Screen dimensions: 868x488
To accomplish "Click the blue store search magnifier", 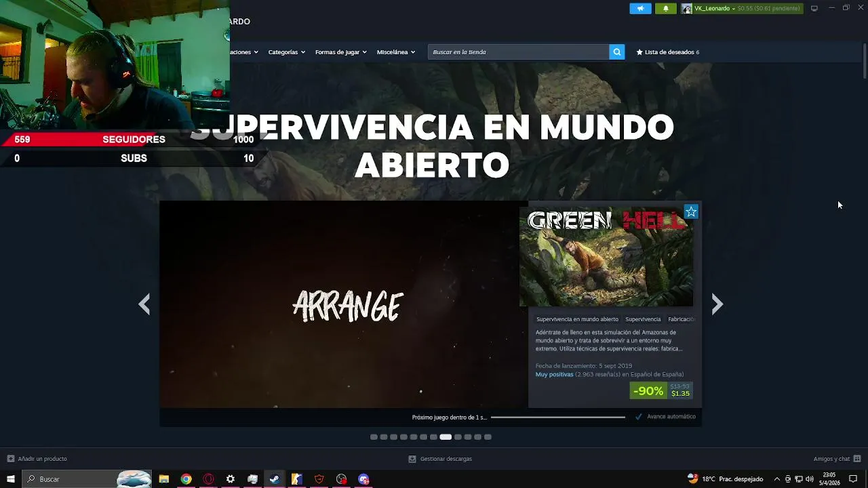I will [x=617, y=52].
